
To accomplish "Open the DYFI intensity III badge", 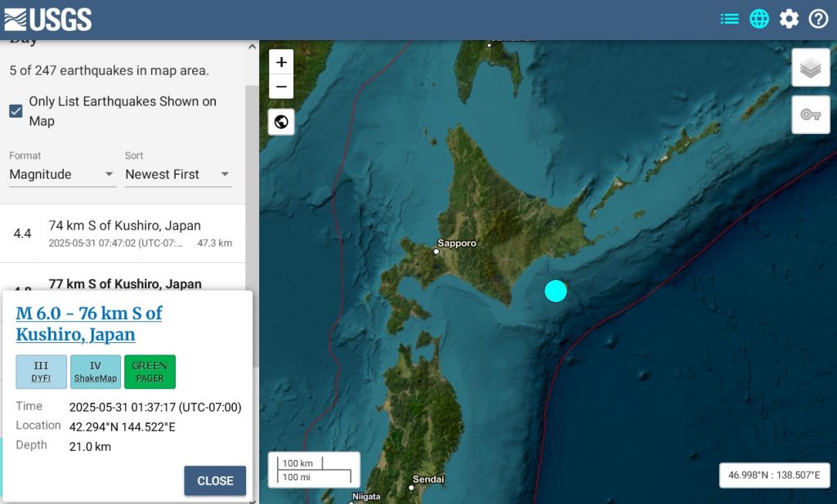I will (41, 372).
